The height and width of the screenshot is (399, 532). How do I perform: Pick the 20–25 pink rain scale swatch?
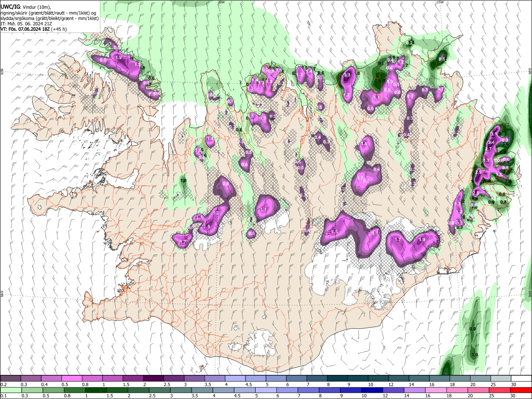(478, 390)
